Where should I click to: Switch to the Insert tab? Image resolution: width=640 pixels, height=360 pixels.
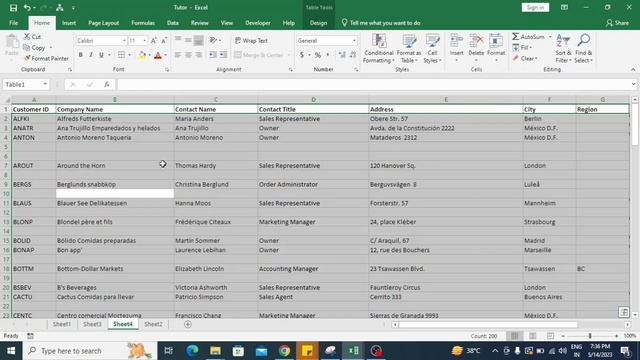pyautogui.click(x=69, y=23)
